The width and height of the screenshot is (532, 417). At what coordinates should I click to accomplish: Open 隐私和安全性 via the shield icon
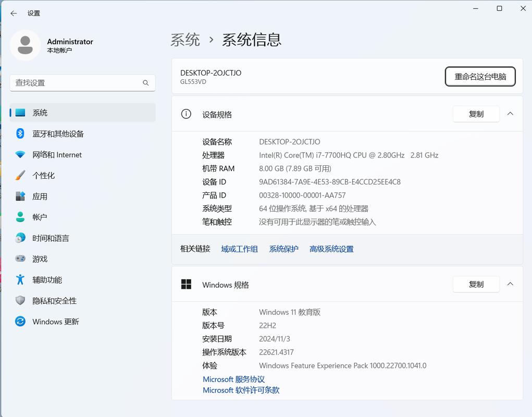[x=20, y=300]
